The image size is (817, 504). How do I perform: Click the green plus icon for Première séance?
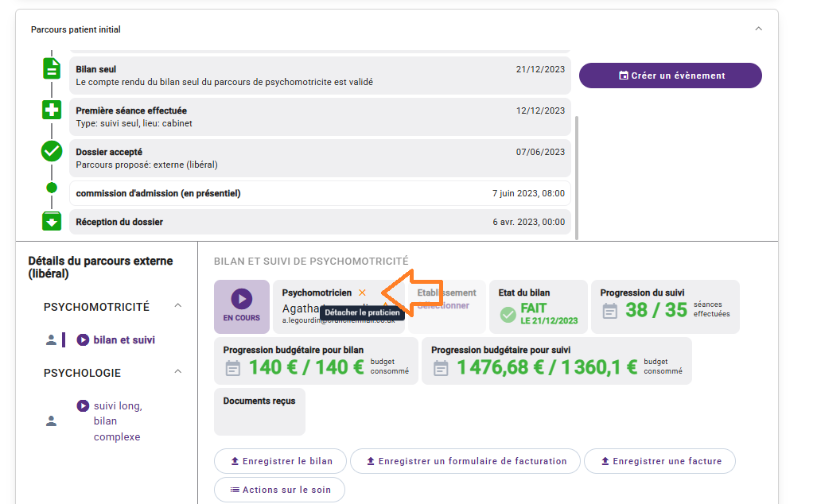tap(52, 110)
